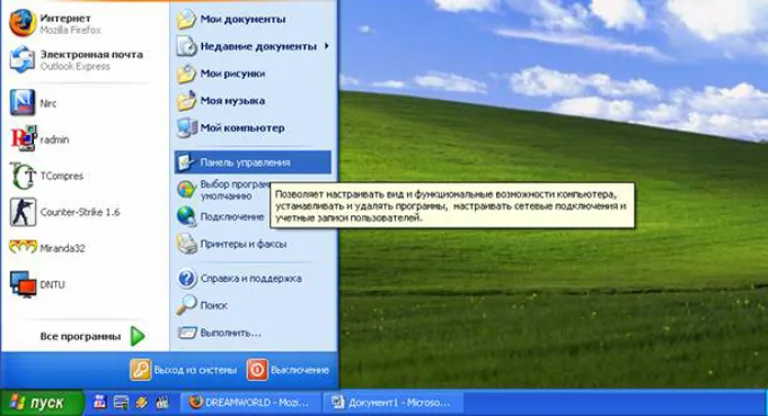Image resolution: width=768 pixels, height=416 pixels.
Task: Open Справка и поддержка question-mark icon
Action: (x=186, y=278)
